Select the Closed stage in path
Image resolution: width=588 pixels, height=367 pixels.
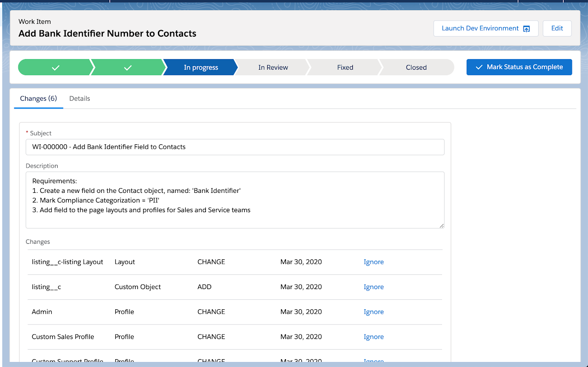[x=416, y=67]
